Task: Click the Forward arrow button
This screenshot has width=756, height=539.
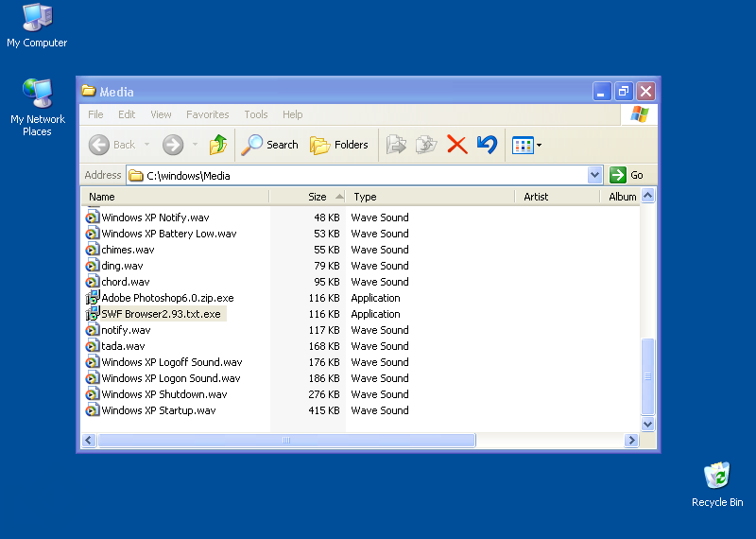Action: [x=173, y=145]
